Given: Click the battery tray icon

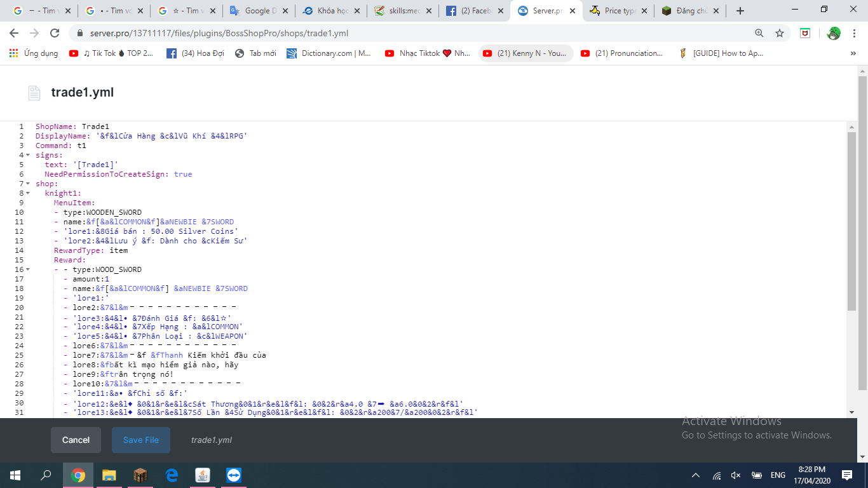Looking at the screenshot, I should (757, 475).
